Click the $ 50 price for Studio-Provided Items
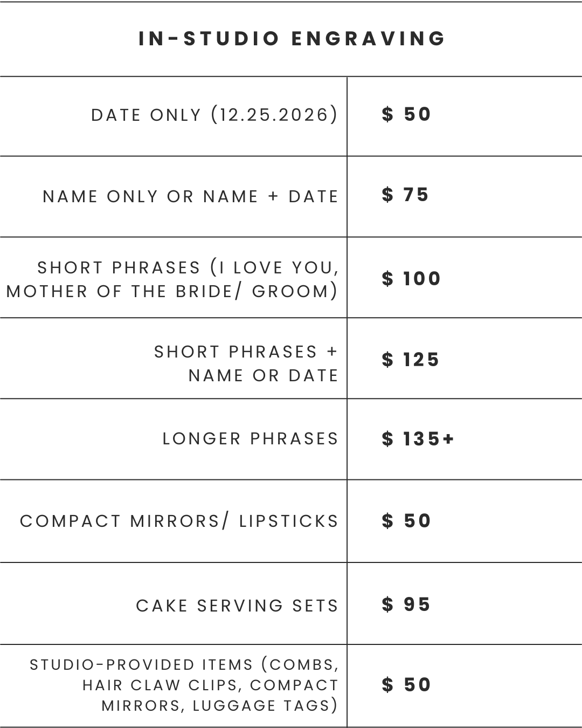Viewport: 582px width, 728px height. [406, 685]
